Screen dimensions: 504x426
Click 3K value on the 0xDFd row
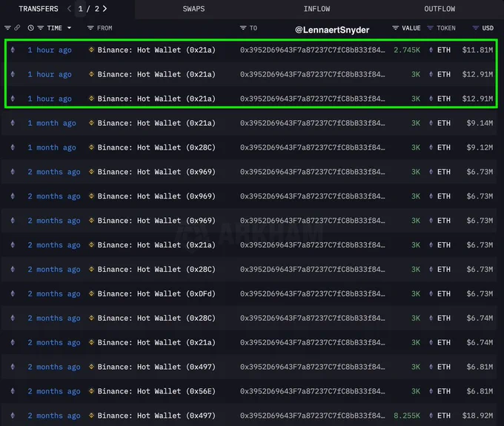pos(416,293)
